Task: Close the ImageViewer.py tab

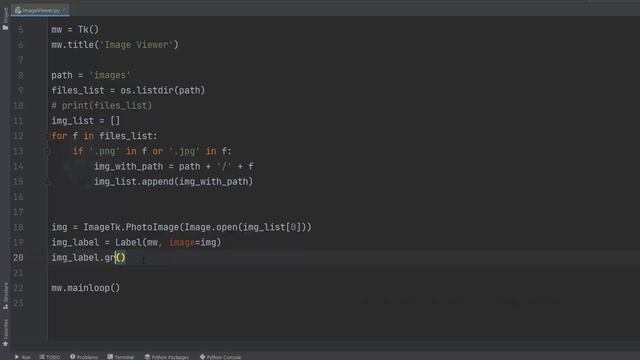Action: 65,10
